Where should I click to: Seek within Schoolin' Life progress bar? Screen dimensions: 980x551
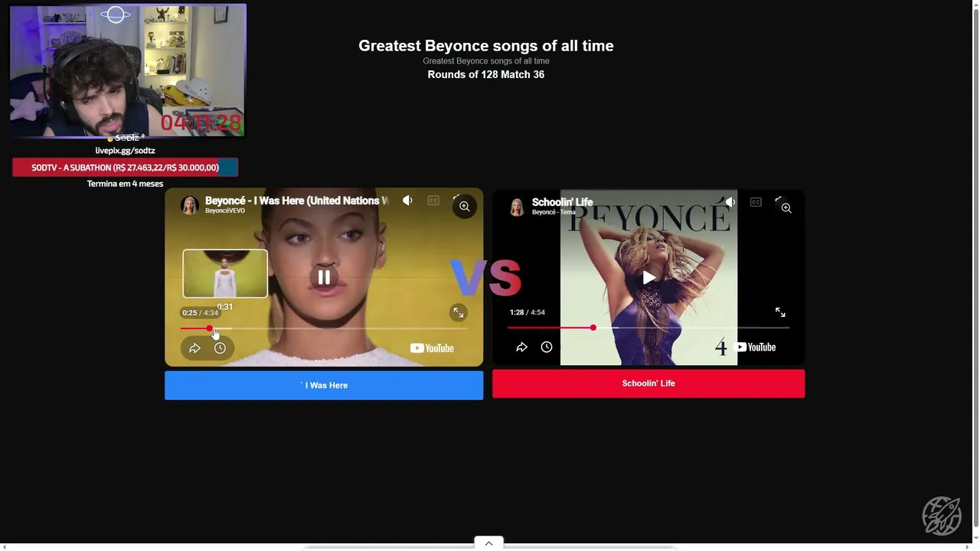click(648, 328)
